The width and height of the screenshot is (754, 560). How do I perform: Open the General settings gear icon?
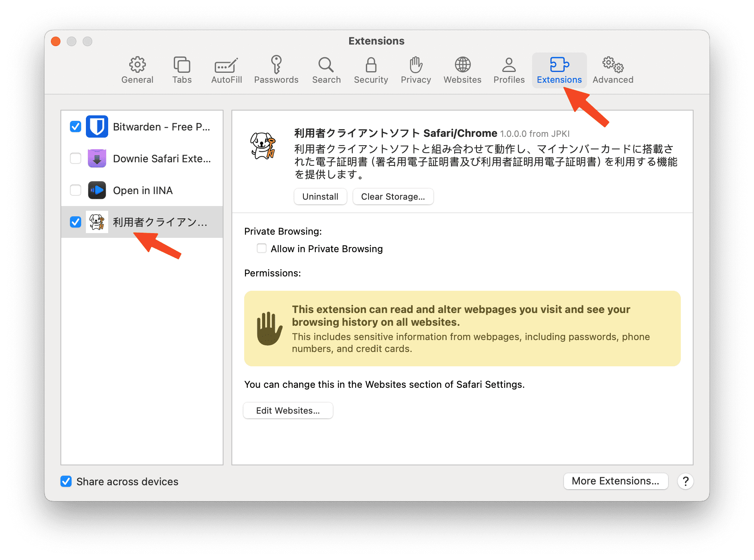click(x=137, y=70)
